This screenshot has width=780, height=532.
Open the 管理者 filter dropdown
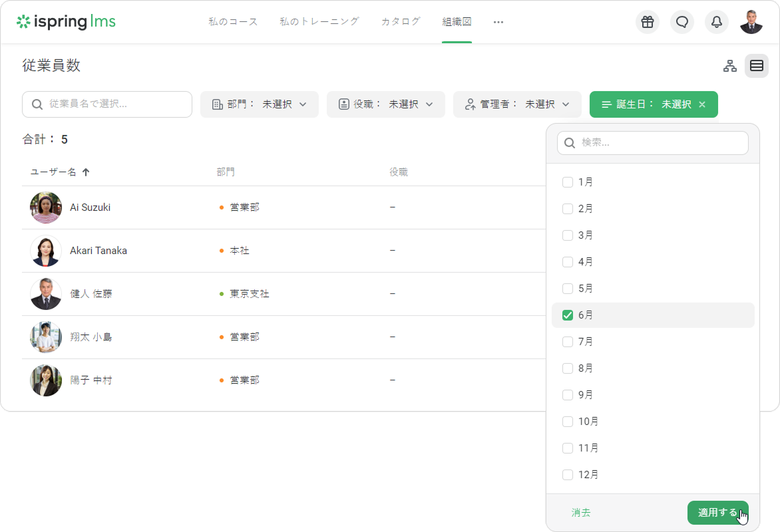[x=517, y=104]
